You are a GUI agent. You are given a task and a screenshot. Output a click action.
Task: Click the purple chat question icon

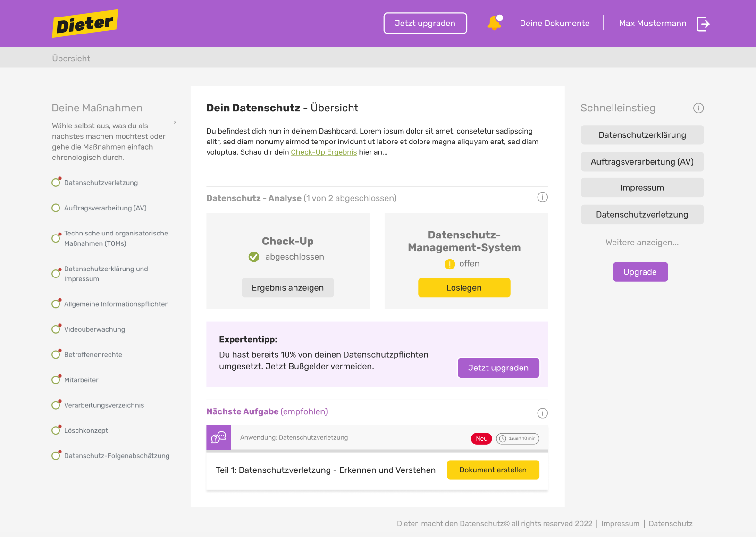[x=218, y=437]
